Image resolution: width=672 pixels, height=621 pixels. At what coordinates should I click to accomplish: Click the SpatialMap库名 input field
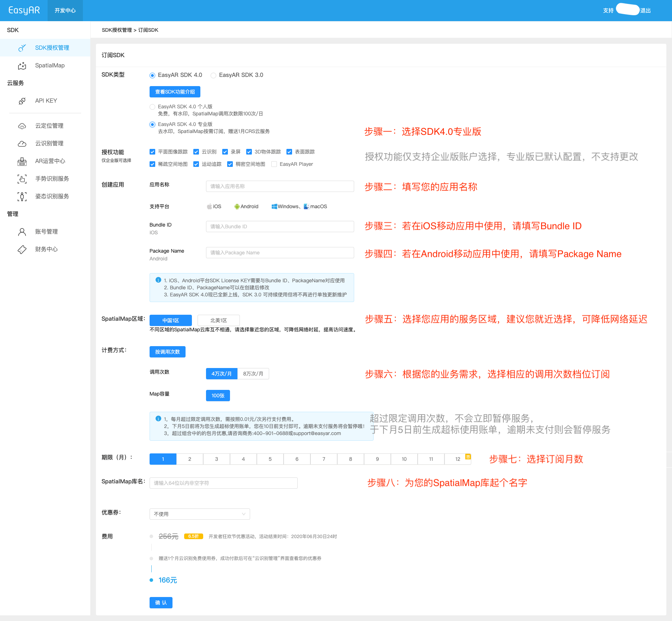pos(224,483)
